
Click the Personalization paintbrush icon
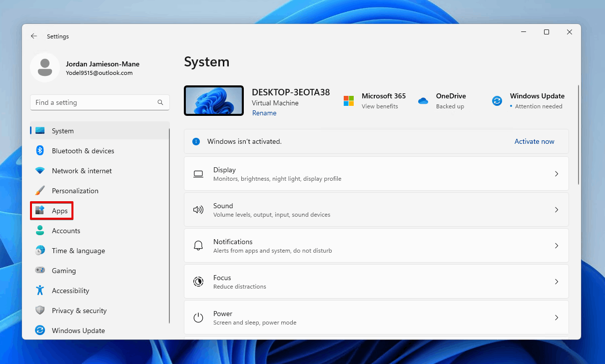click(x=40, y=191)
